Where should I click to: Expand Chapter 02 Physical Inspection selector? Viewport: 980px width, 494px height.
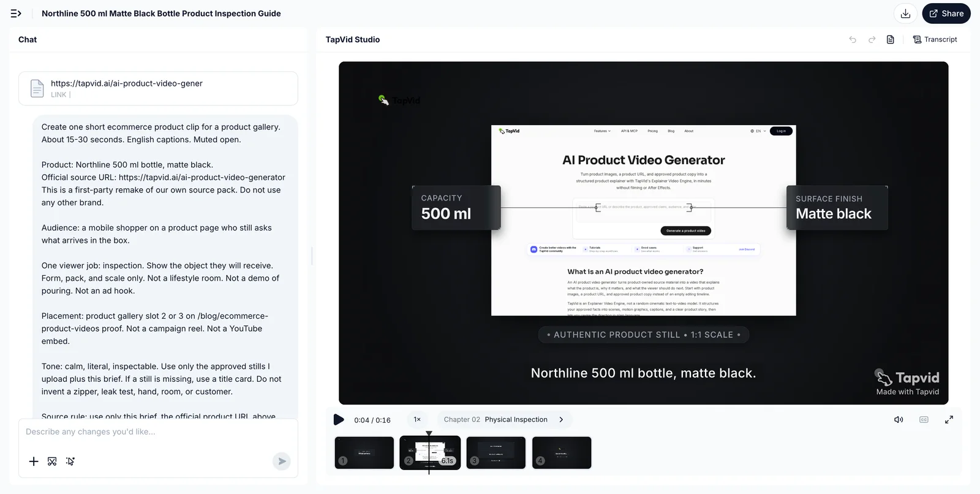(x=503, y=420)
